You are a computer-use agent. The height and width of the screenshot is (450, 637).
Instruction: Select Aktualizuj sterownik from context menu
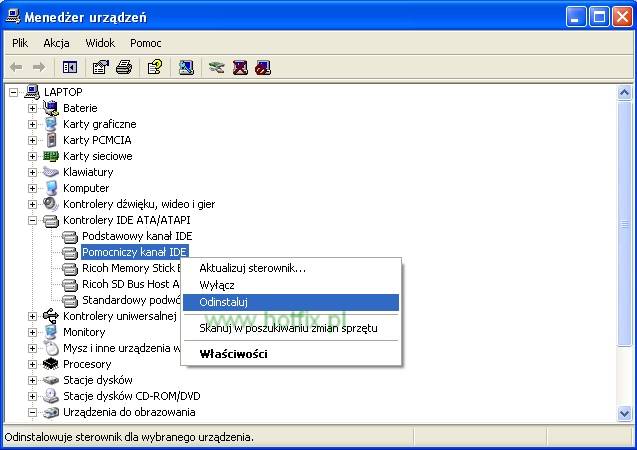coord(252,268)
